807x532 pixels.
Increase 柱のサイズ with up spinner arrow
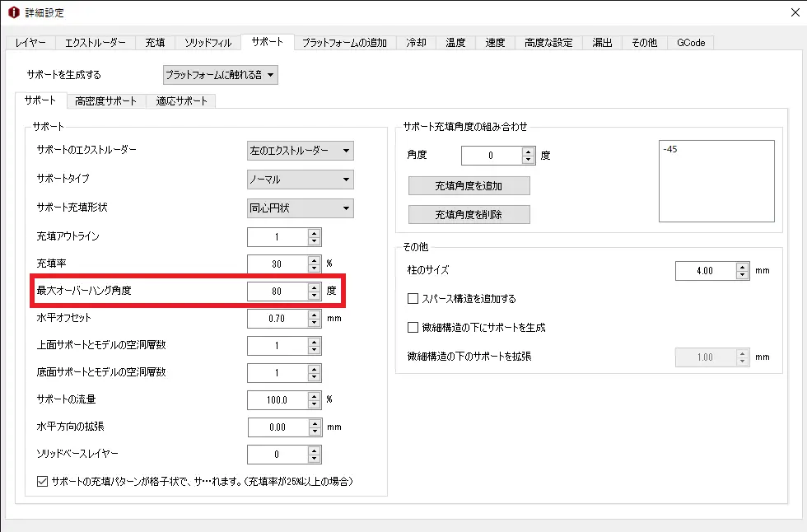(742, 266)
